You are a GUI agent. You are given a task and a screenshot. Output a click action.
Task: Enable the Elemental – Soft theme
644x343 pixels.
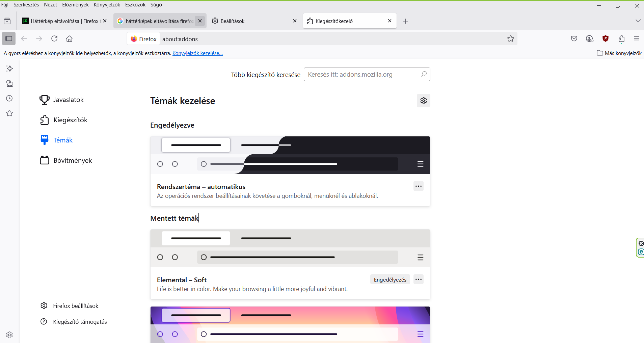click(x=390, y=280)
